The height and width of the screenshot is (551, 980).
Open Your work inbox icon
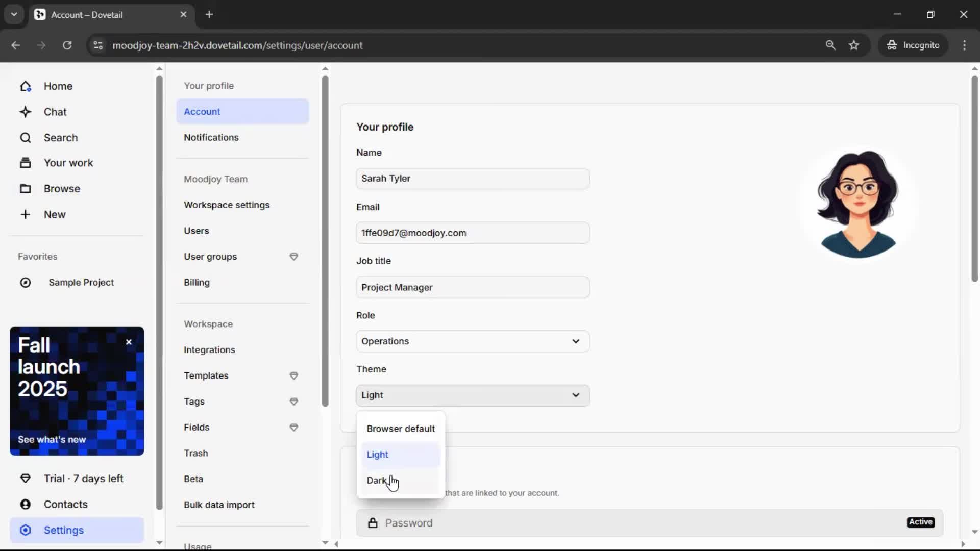tap(26, 163)
